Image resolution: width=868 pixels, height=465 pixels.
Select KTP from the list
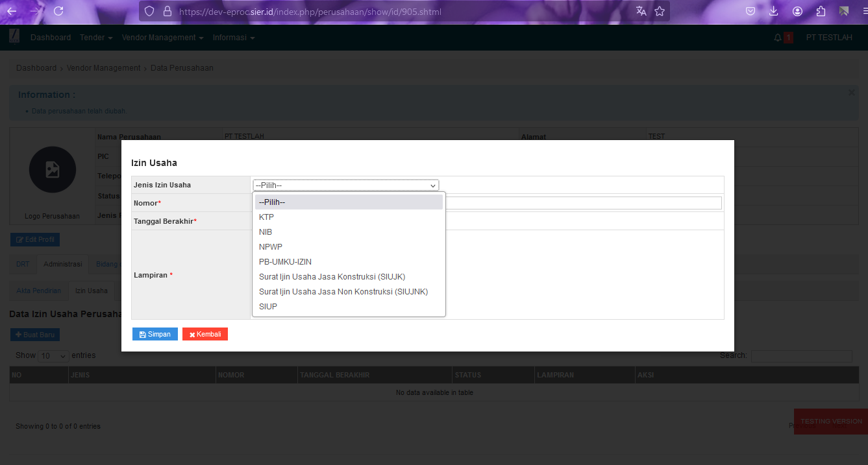point(349,217)
